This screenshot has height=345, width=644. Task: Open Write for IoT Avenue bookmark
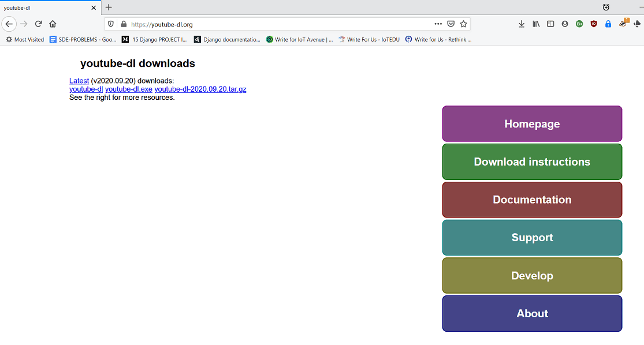click(299, 39)
